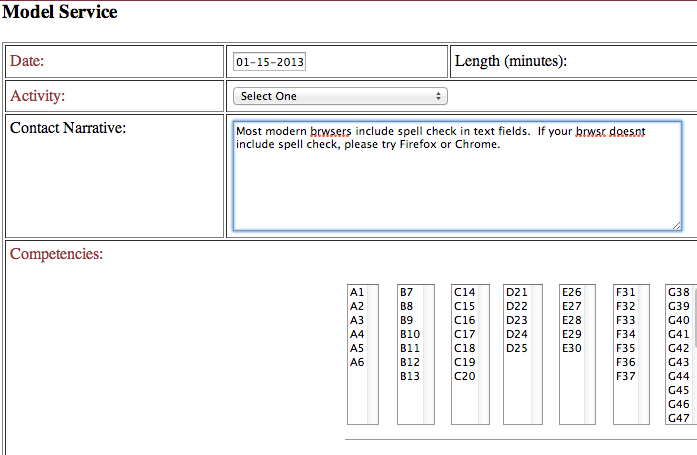The height and width of the screenshot is (455, 697).
Task: Open the Activity Select One dropdown
Action: pos(340,96)
